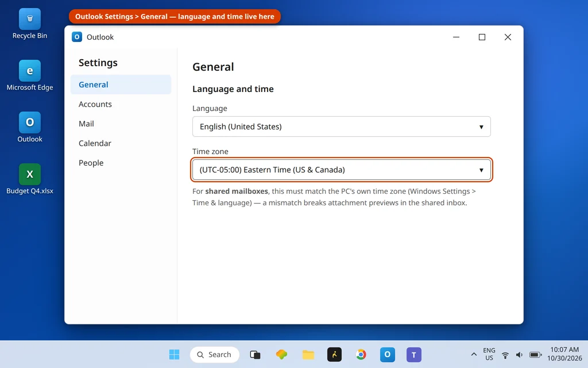Show hidden system tray icons
Image resolution: width=588 pixels, height=368 pixels.
(474, 354)
